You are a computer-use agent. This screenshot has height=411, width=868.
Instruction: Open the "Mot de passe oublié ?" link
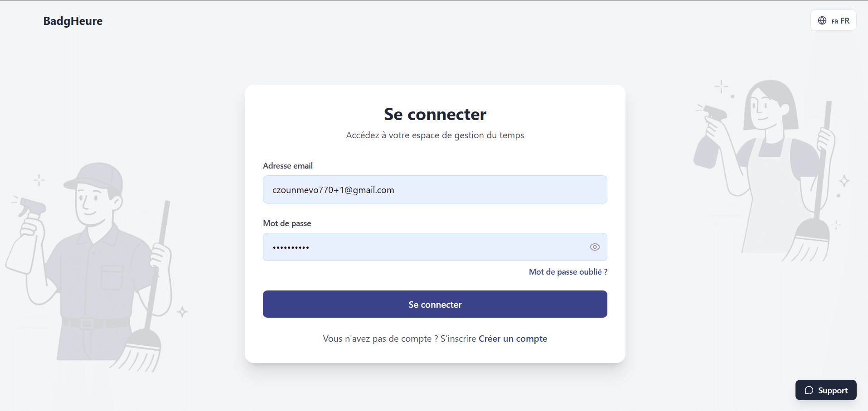click(568, 272)
